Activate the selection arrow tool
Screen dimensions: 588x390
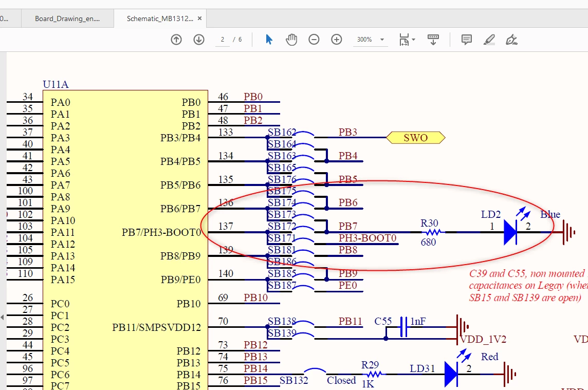click(x=269, y=40)
